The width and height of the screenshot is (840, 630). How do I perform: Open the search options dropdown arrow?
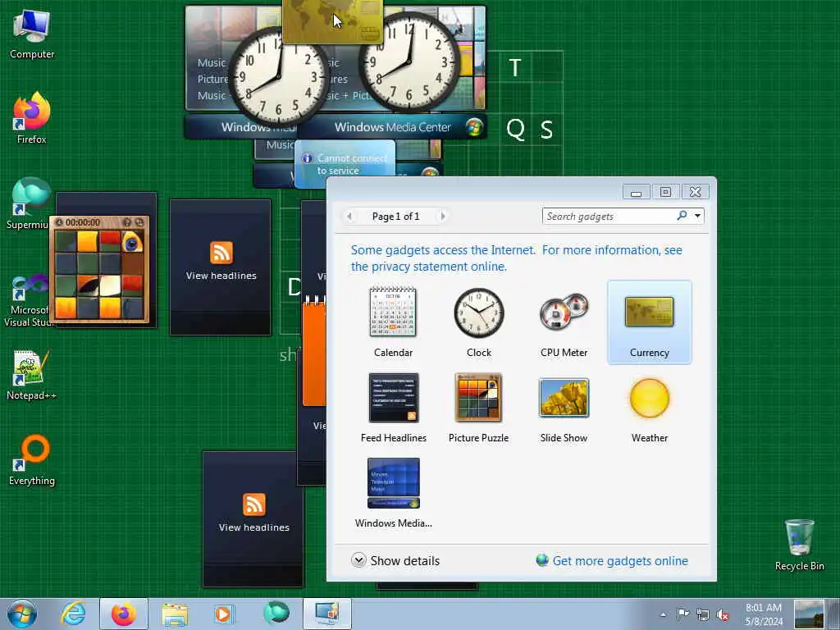(697, 216)
